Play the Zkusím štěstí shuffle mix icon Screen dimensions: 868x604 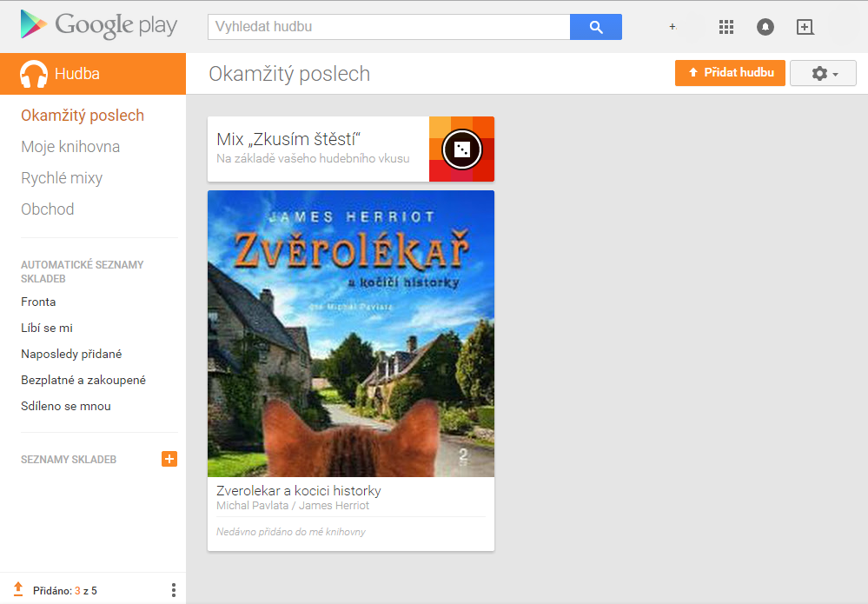[x=461, y=149]
